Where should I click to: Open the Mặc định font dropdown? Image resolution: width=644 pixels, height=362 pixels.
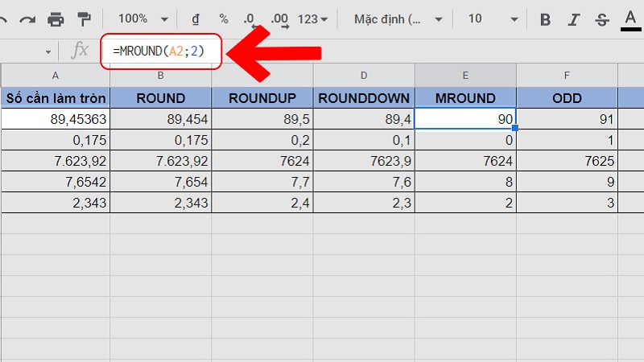[400, 18]
